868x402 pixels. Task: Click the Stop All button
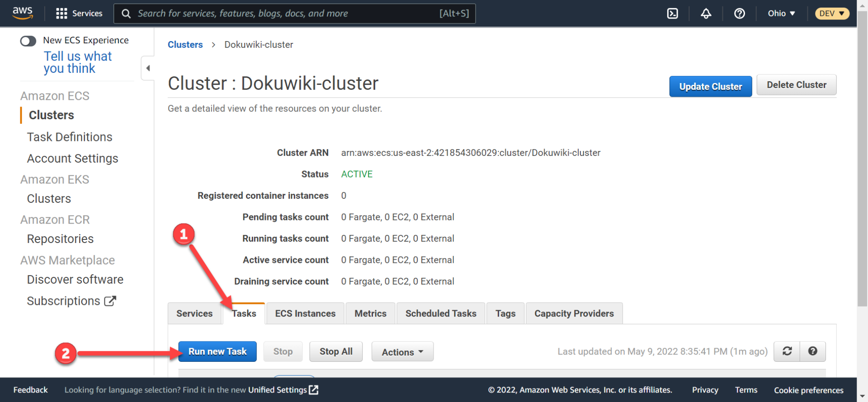[x=336, y=351]
